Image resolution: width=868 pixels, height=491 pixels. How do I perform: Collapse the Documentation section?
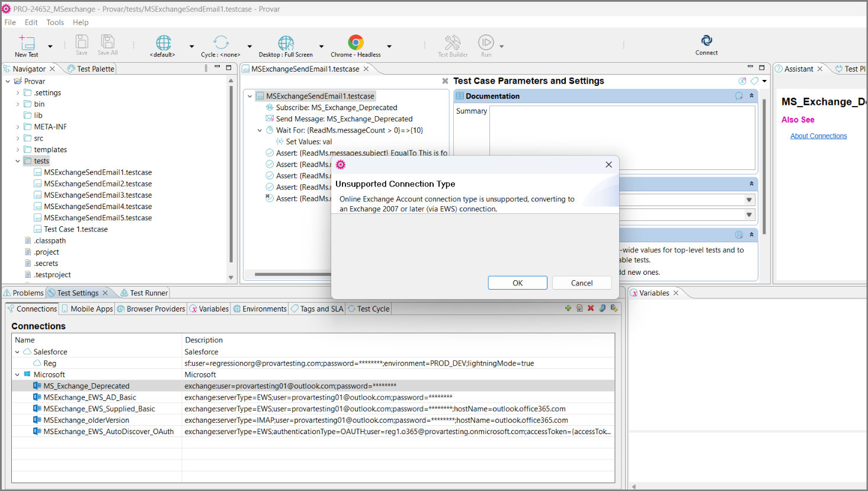[751, 95]
